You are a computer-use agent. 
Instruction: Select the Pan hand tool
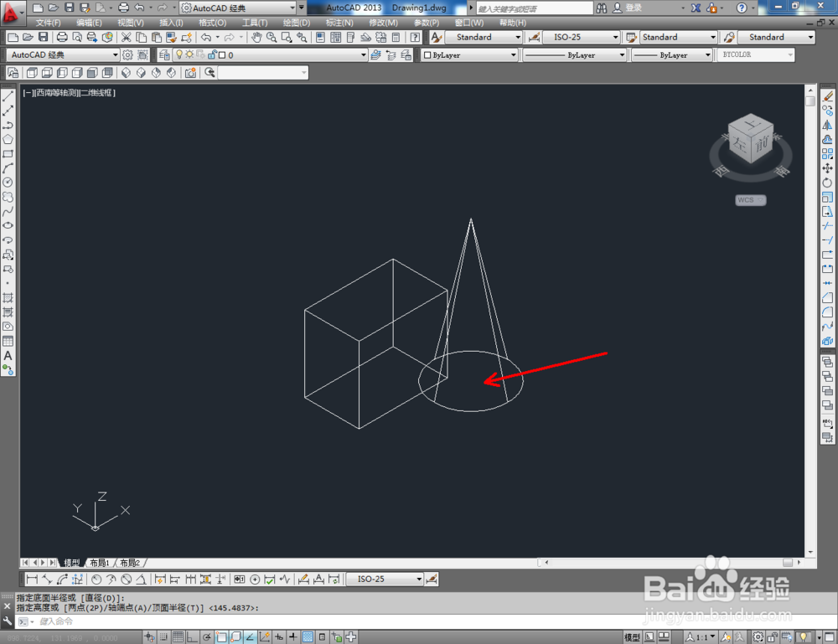(256, 38)
